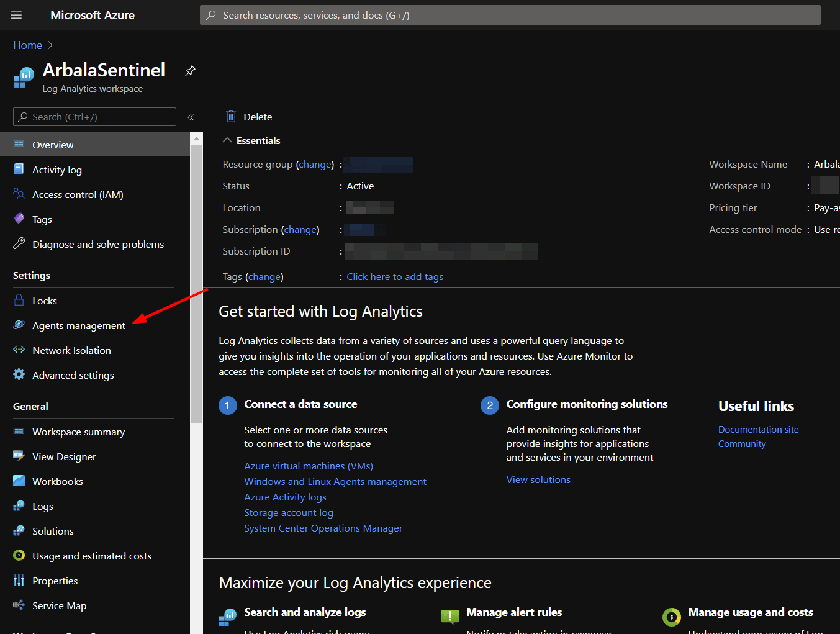Viewport: 840px width, 634px height.
Task: Click the Manage usage and costs icon
Action: (672, 617)
